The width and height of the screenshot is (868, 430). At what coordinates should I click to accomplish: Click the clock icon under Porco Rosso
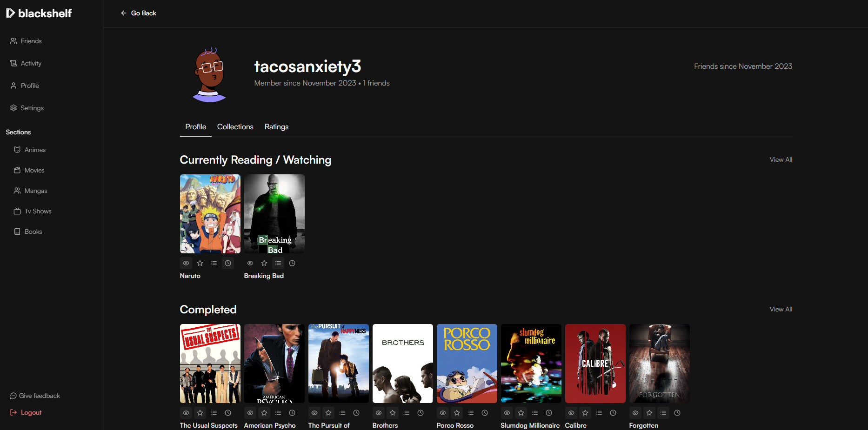click(485, 413)
